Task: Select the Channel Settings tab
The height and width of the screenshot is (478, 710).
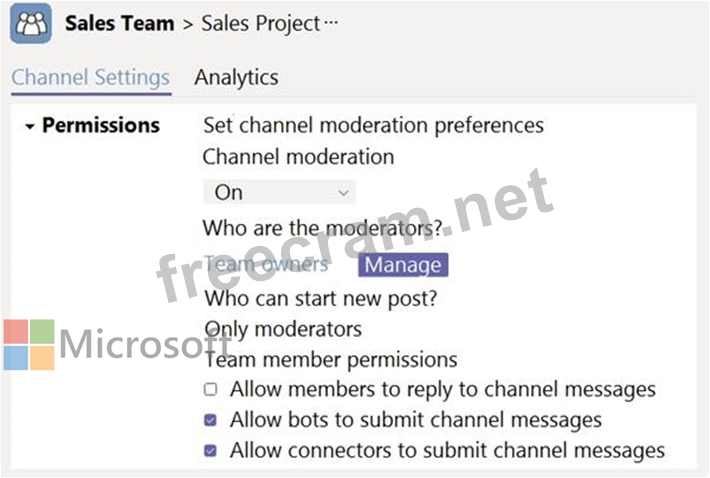Action: 90,77
